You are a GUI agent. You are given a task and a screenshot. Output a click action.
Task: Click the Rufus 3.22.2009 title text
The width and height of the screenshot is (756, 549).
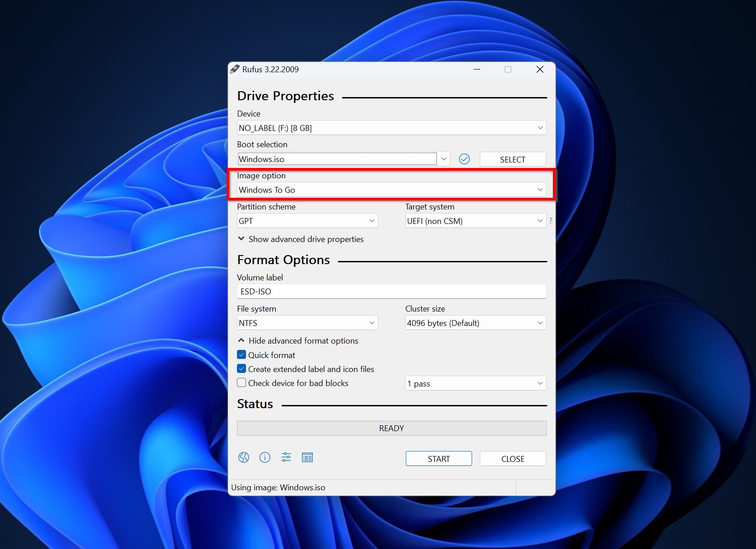pyautogui.click(x=270, y=69)
